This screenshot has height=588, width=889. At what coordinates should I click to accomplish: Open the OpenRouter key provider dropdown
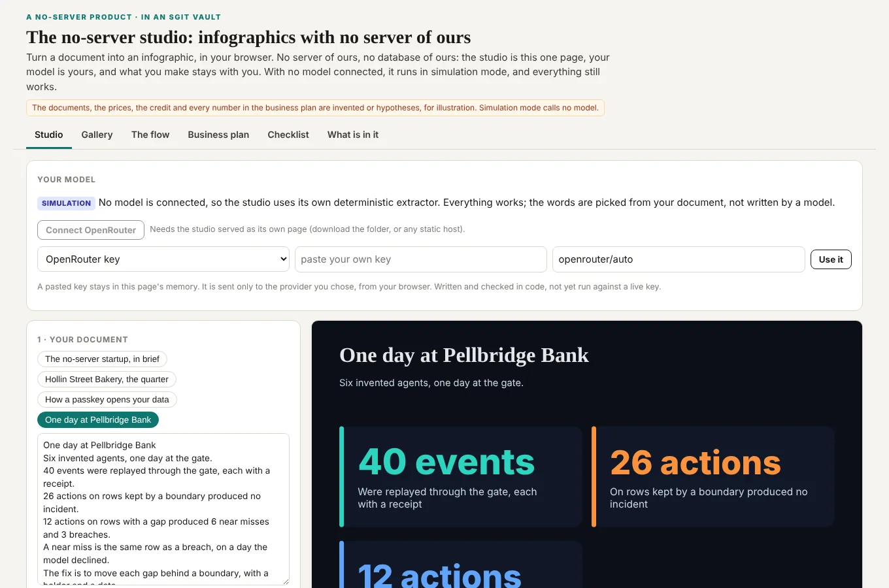coord(163,259)
